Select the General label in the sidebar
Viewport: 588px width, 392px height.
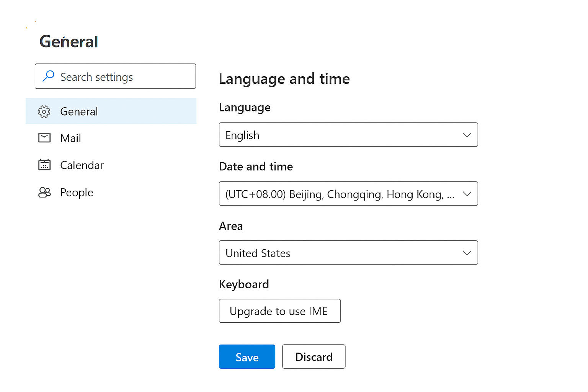(79, 112)
